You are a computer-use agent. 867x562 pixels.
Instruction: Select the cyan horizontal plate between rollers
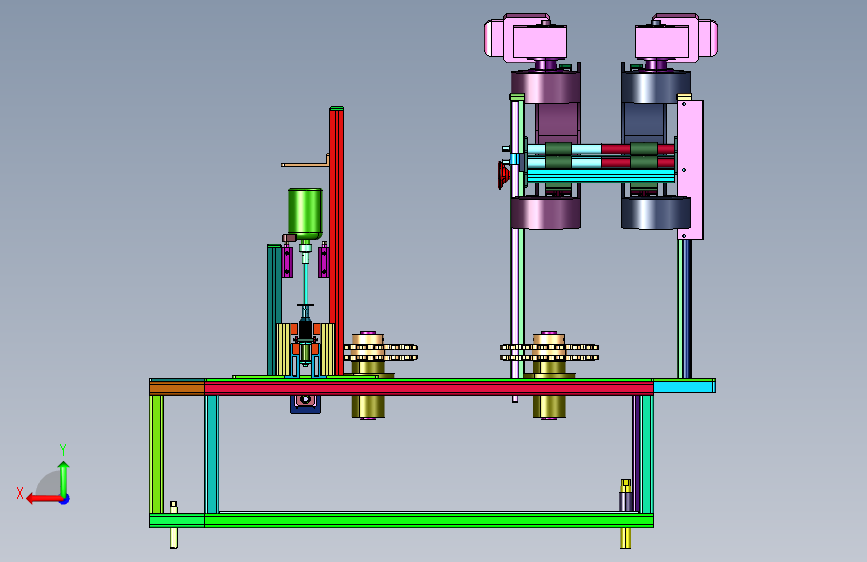pyautogui.click(x=600, y=176)
